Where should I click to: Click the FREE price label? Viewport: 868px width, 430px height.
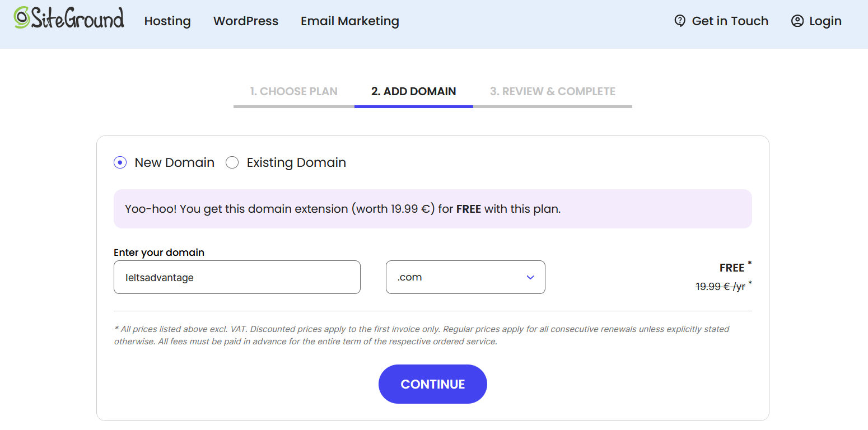click(732, 268)
